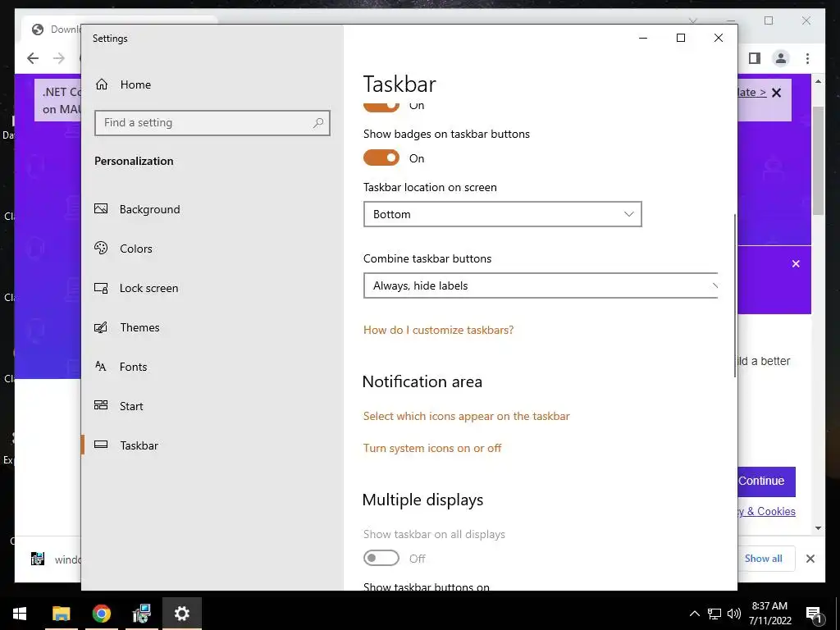The width and height of the screenshot is (840, 630).
Task: Select Taskbar in Settings sidebar
Action: tap(126, 445)
